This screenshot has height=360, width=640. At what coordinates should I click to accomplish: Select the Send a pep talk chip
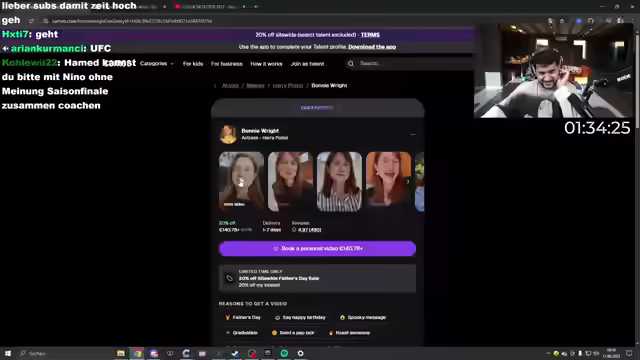pos(293,333)
